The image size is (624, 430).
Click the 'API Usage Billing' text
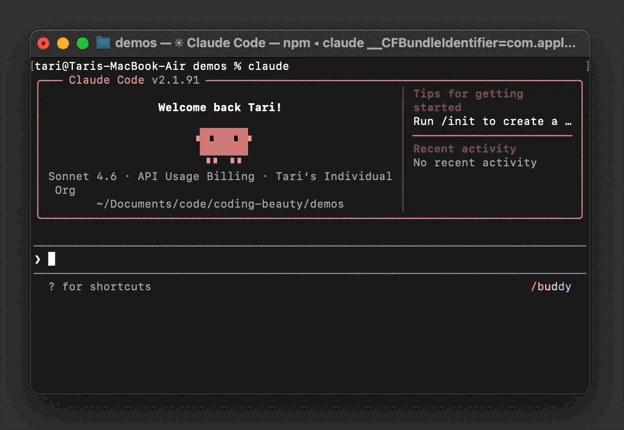[196, 176]
